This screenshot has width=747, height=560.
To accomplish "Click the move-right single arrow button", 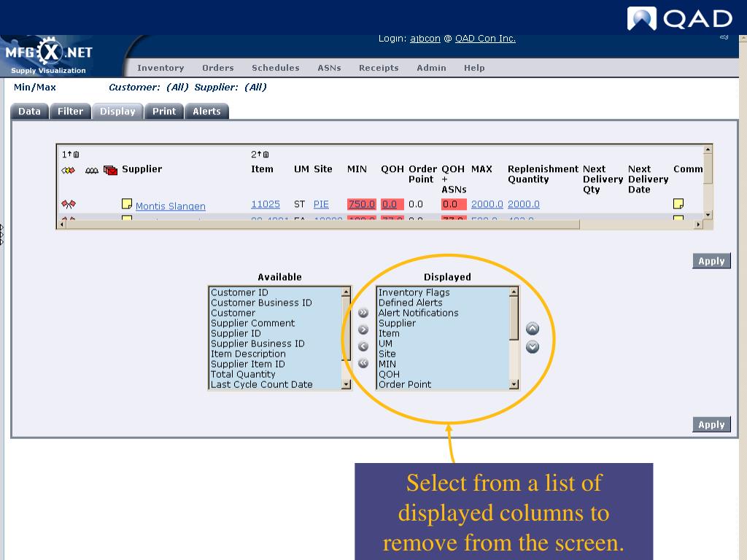I will point(363,330).
